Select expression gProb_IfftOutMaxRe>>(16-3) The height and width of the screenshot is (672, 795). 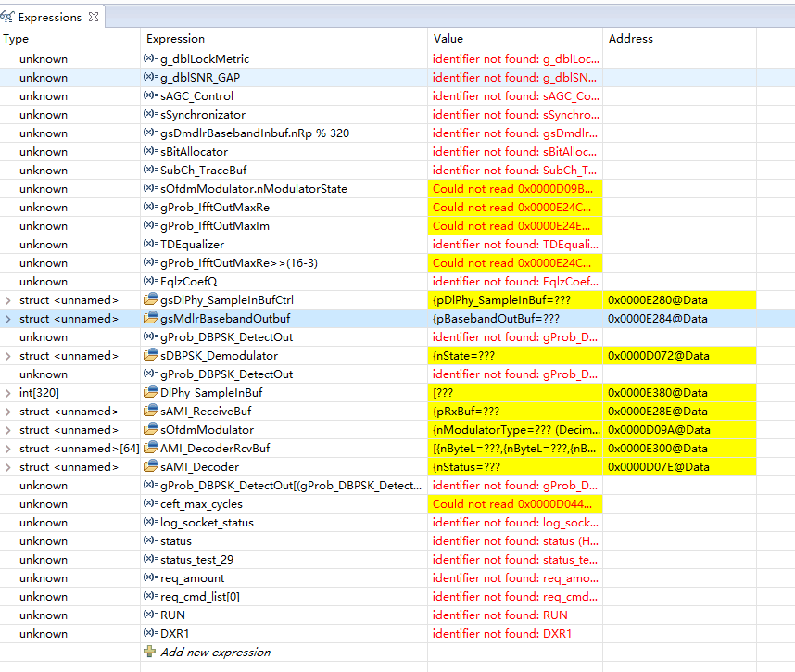click(239, 263)
